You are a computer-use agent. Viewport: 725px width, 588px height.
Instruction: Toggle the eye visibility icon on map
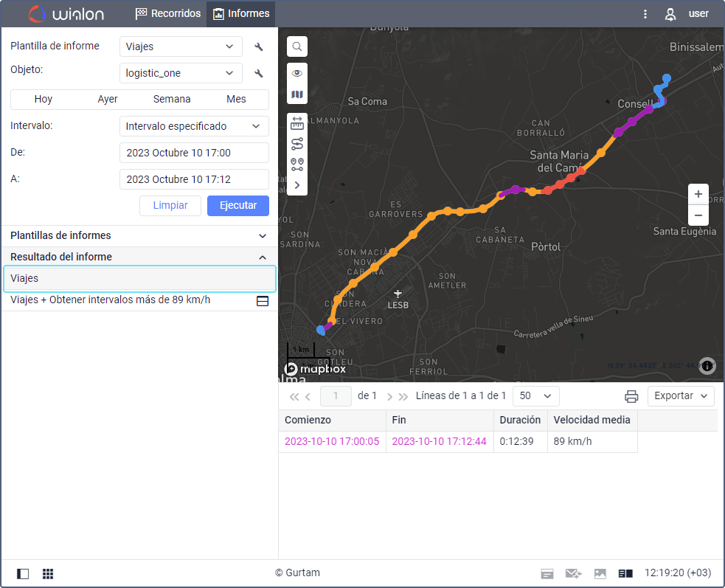click(x=296, y=73)
